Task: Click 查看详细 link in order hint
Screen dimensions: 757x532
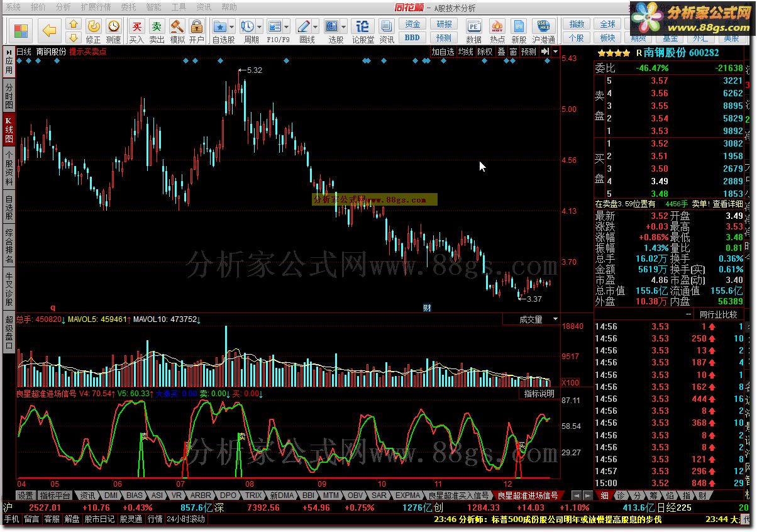Action: click(727, 204)
